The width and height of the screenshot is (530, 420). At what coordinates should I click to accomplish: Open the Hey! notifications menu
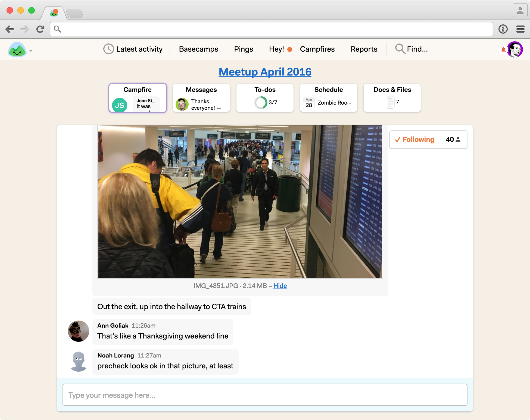tap(276, 49)
